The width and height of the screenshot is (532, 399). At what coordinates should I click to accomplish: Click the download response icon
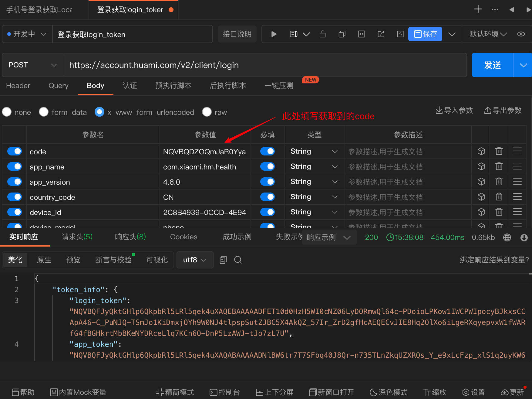coord(524,237)
